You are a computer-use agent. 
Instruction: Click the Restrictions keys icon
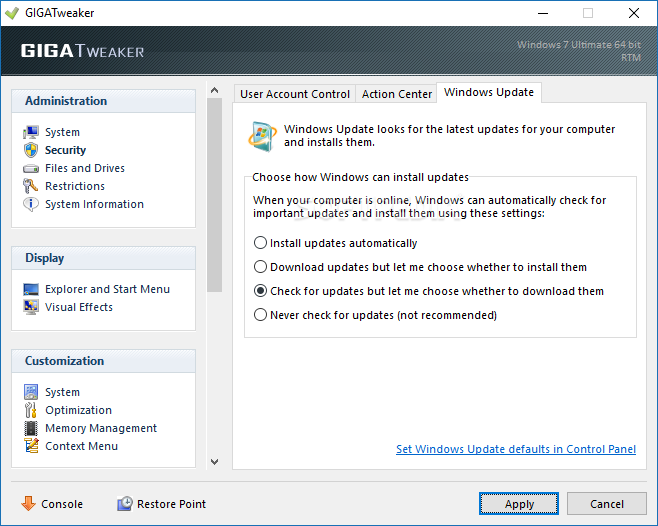pos(31,186)
